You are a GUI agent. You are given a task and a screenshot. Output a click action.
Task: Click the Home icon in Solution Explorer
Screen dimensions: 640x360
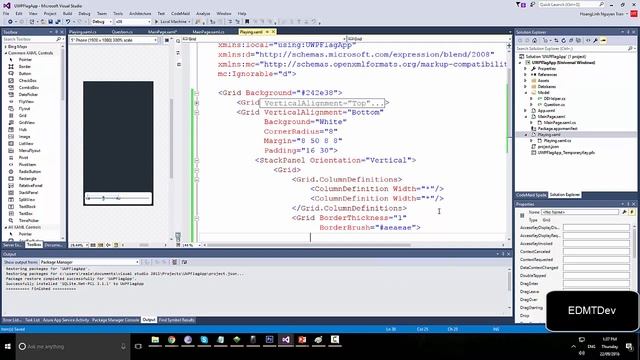[534, 40]
